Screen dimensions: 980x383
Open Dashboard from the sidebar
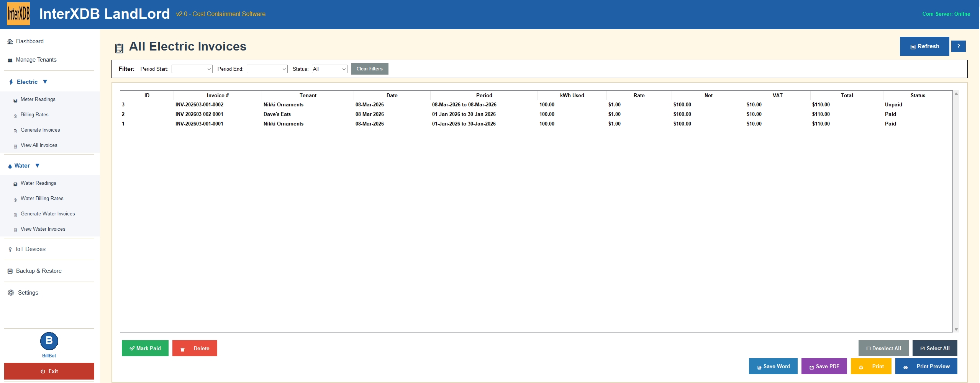pyautogui.click(x=29, y=41)
